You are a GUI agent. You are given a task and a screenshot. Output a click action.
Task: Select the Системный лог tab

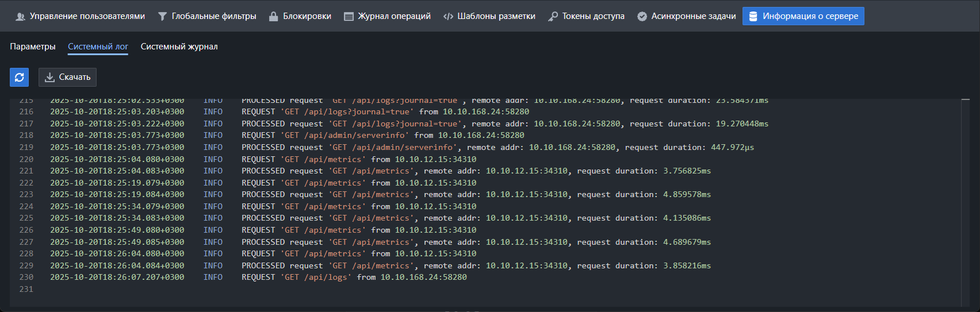pyautogui.click(x=98, y=47)
